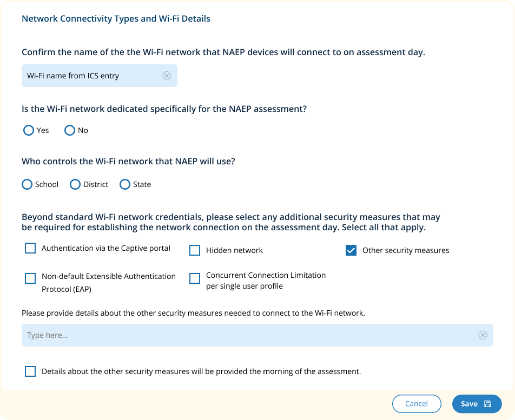This screenshot has height=420, width=515.
Task: Click the Save button
Action: [x=470, y=404]
